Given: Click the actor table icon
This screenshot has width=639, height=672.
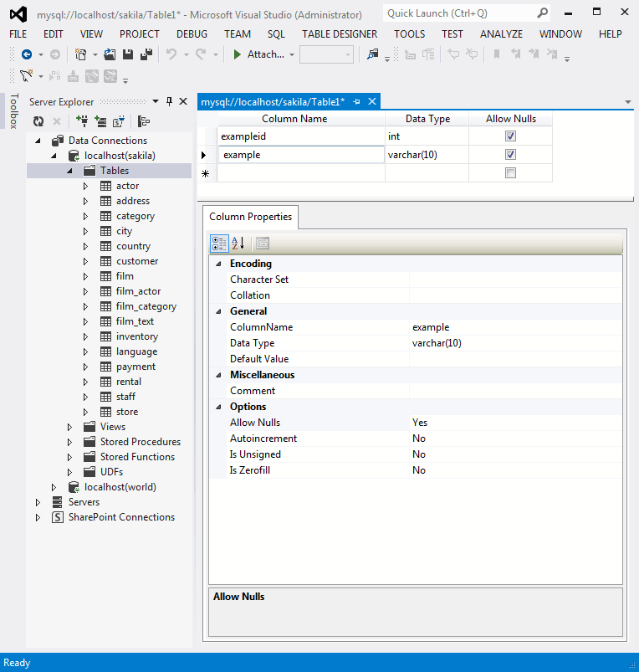Looking at the screenshot, I should (105, 186).
